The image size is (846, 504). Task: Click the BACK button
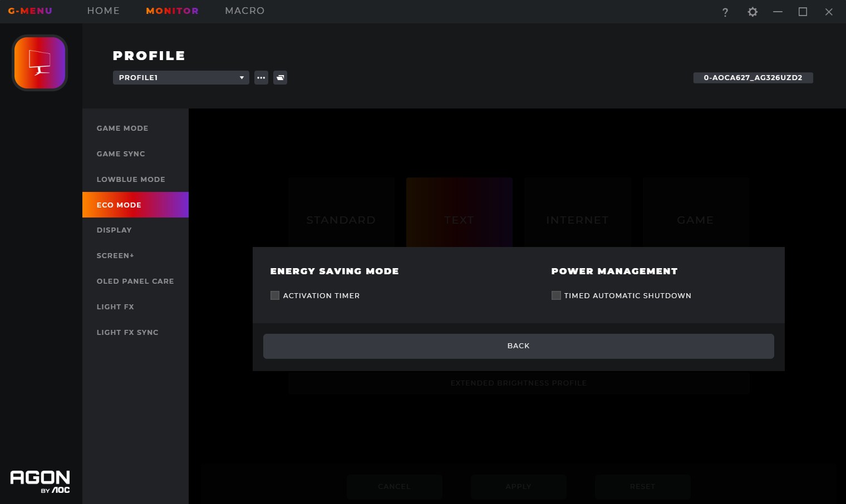519,346
